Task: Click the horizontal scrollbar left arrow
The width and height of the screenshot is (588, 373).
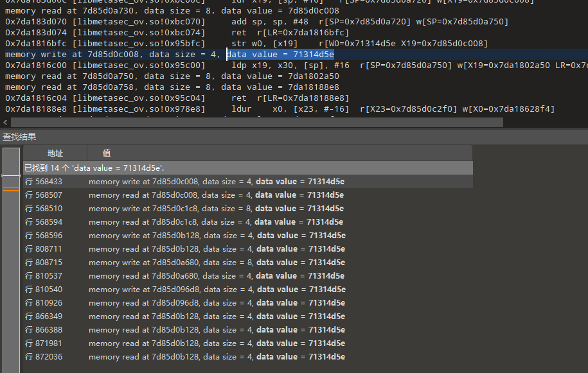Action: click(4, 122)
